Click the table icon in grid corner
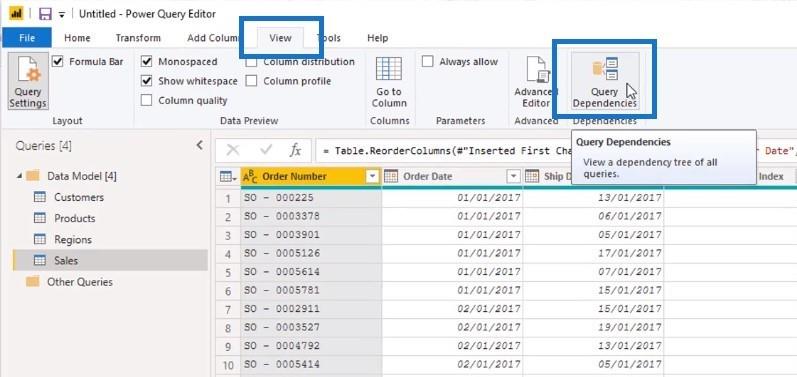This screenshot has width=797, height=377. (227, 177)
